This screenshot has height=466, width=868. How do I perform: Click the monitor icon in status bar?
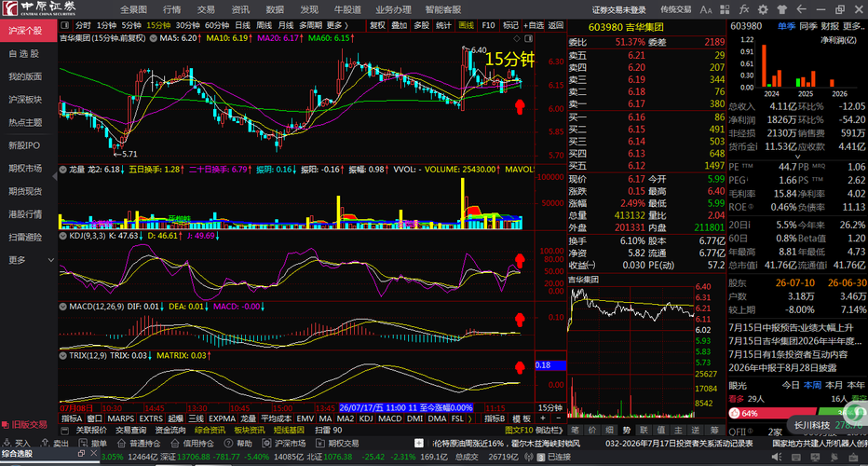(815, 457)
